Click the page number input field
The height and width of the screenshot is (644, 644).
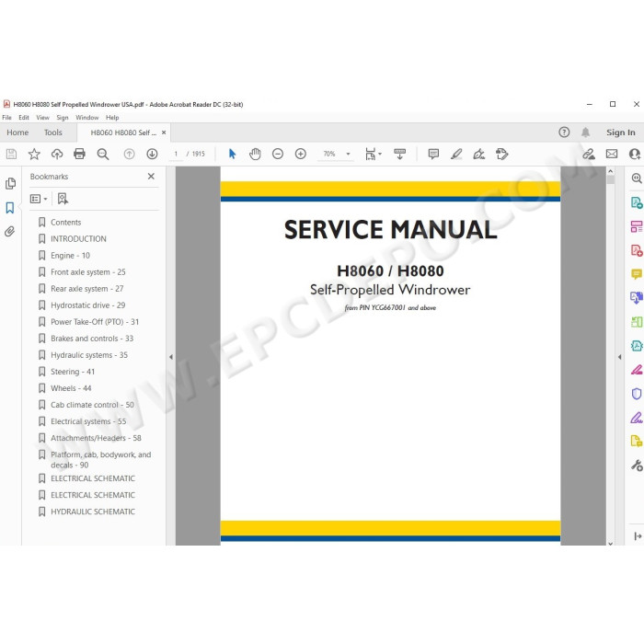176,154
